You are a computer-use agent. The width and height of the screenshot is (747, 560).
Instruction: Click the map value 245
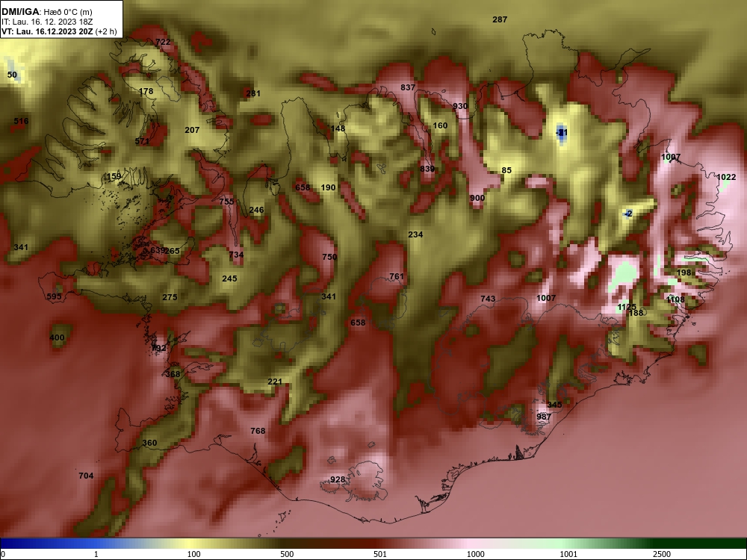click(x=229, y=279)
